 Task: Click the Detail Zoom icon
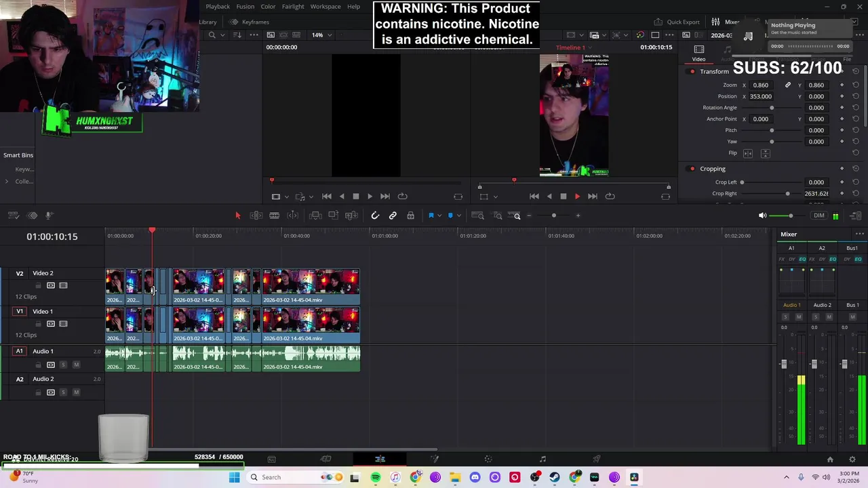click(498, 216)
